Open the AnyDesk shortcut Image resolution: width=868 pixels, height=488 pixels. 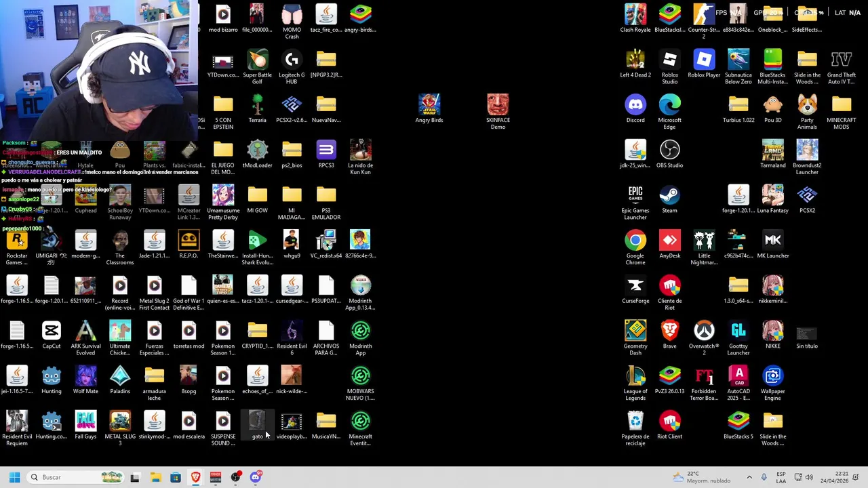[x=669, y=245]
